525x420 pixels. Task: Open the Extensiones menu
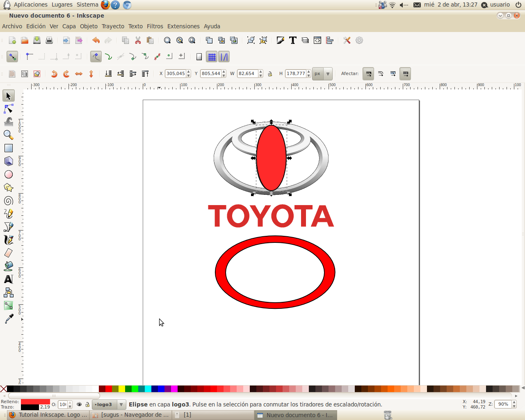click(183, 26)
